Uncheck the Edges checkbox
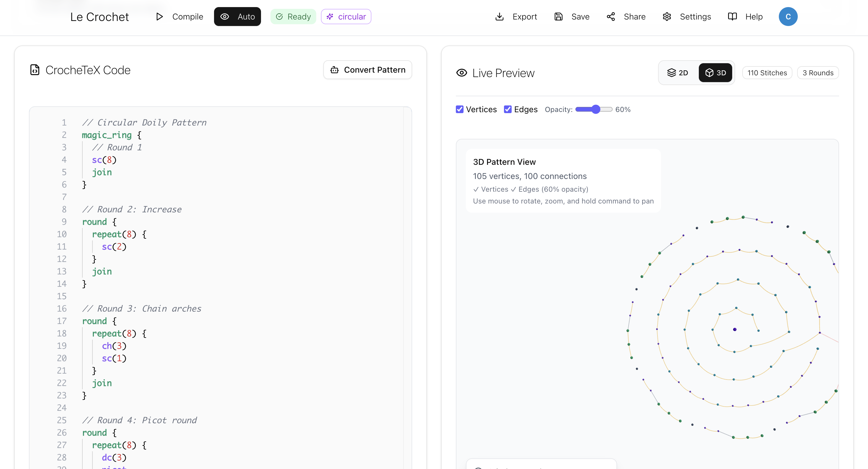The image size is (868, 469). pos(508,109)
